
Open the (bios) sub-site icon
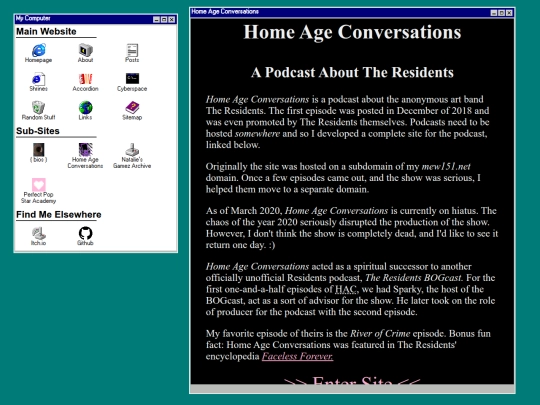39,153
